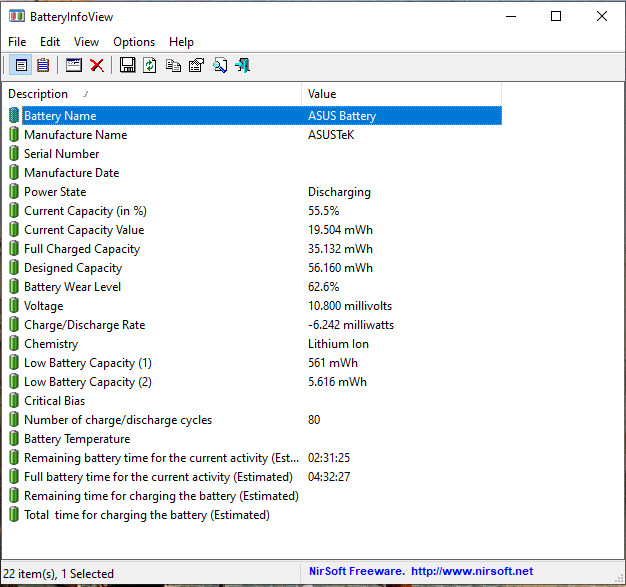The image size is (626, 587).
Task: Open the Edit menu
Action: [50, 42]
